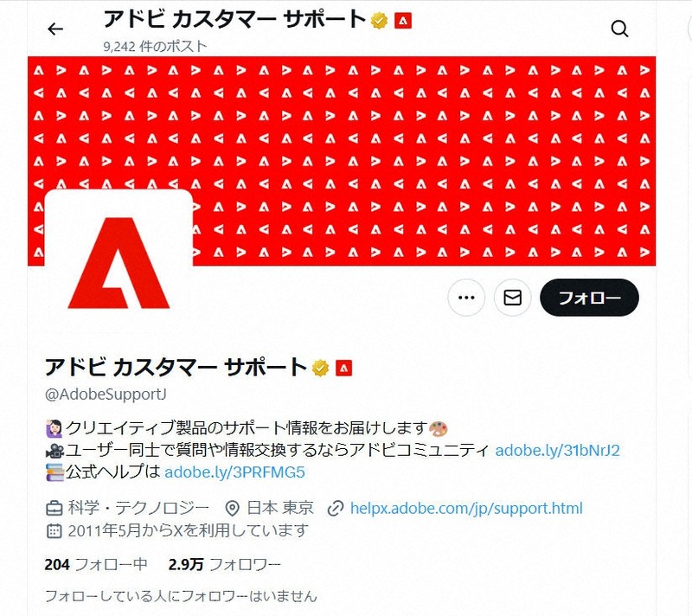Open the adobe.ly/31bNrJ2 community link

pos(557,450)
